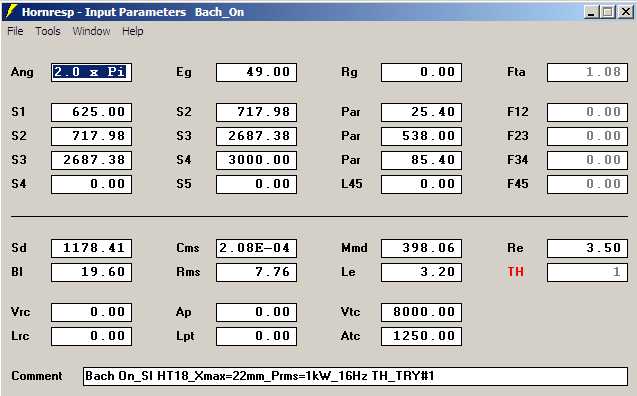Click the greyed Fta field 1.08

tap(587, 72)
